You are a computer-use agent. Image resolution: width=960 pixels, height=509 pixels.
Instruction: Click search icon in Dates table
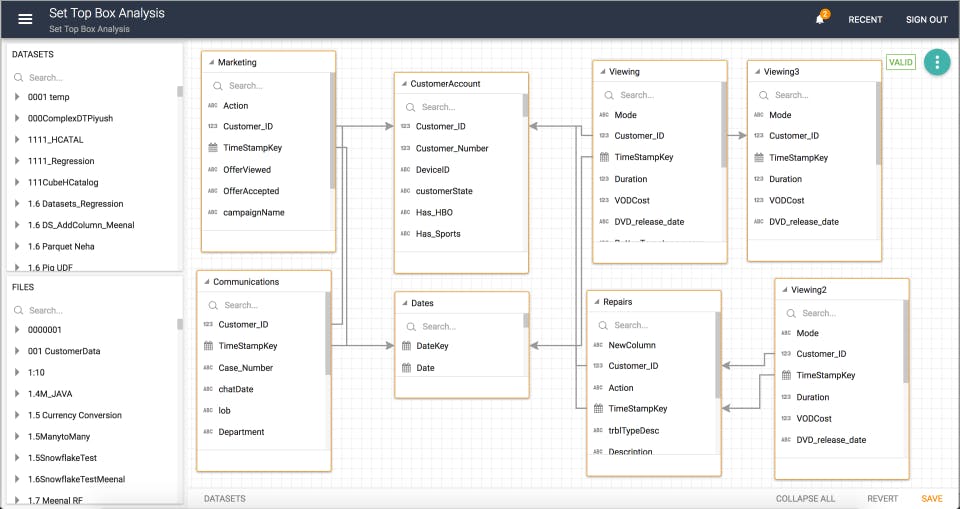click(410, 326)
